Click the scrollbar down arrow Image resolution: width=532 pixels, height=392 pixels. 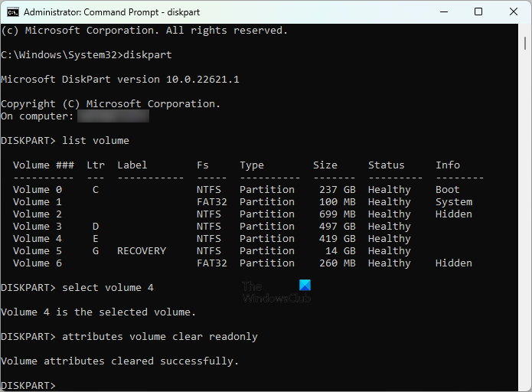click(x=525, y=385)
